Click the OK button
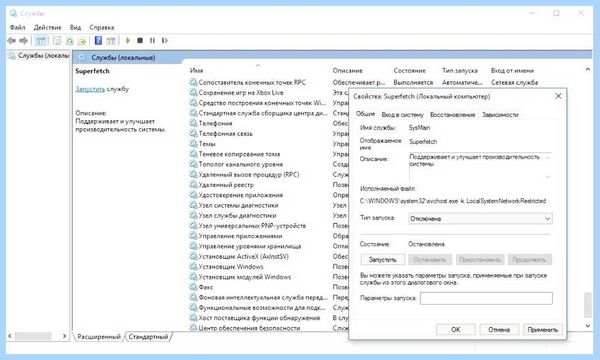Image resolution: width=600 pixels, height=360 pixels. (x=456, y=329)
